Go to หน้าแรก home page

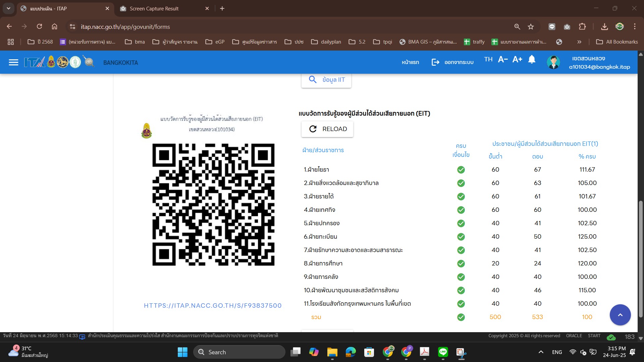click(410, 62)
